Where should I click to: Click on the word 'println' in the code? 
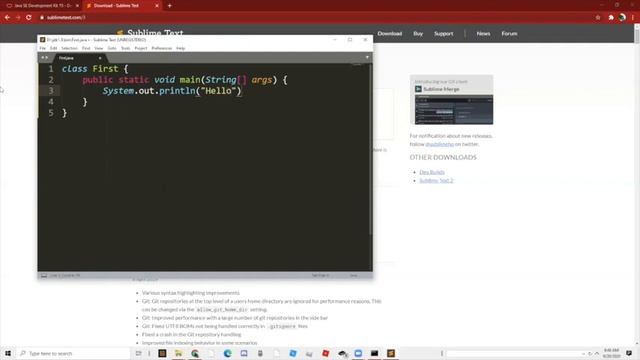pyautogui.click(x=177, y=91)
